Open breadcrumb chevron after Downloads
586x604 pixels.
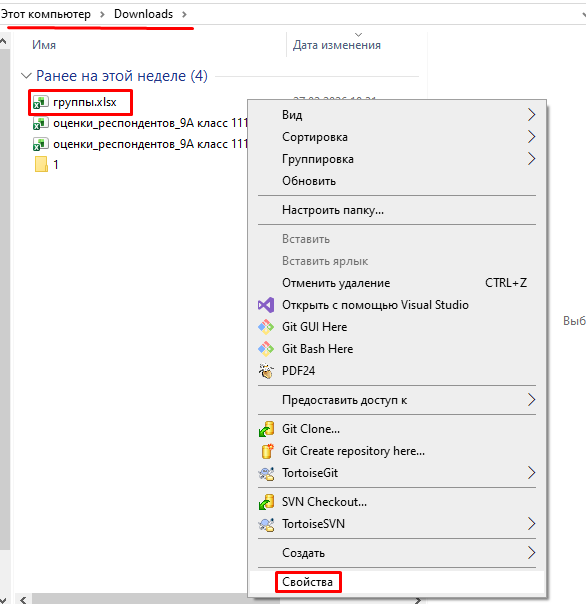point(184,15)
